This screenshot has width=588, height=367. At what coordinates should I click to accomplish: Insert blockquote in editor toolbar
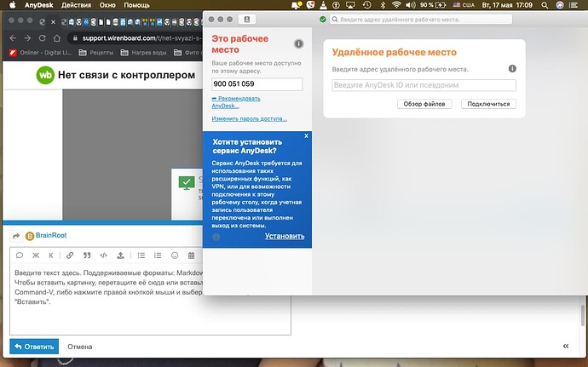pos(87,255)
